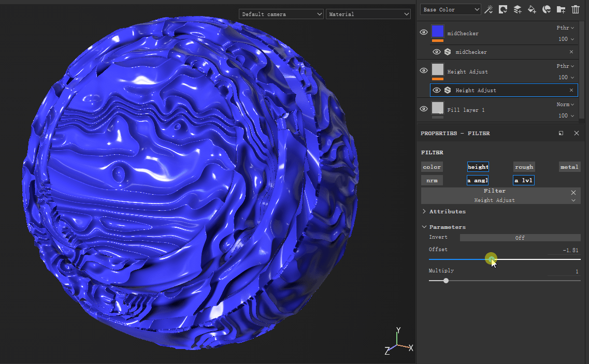
Task: Click the Offset slider track
Action: [505, 259]
